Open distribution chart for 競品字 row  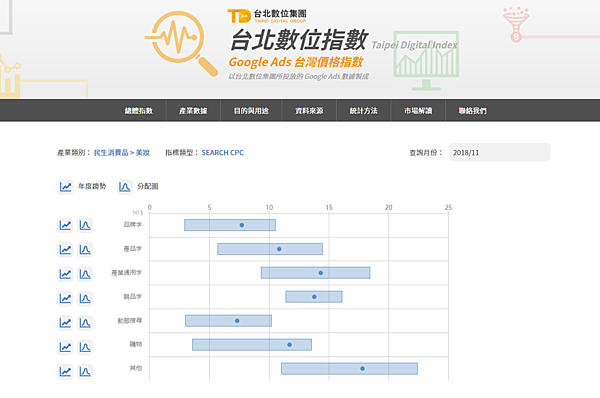pos(85,298)
